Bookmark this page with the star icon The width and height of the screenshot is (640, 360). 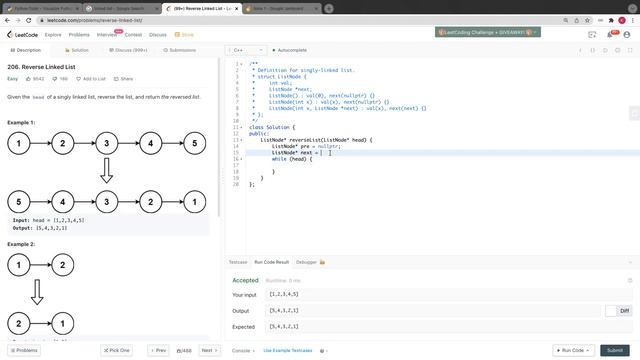587,20
